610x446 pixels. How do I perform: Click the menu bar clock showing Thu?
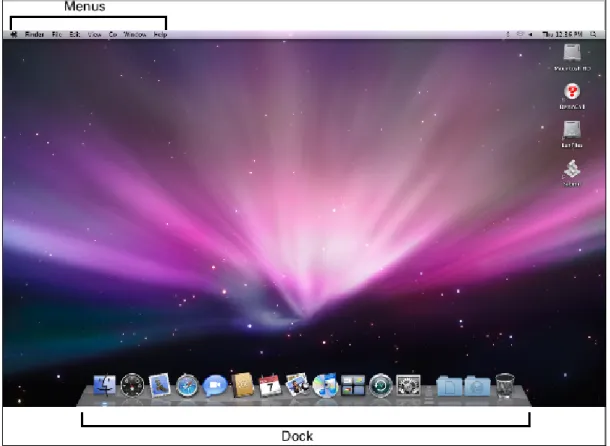tap(562, 34)
